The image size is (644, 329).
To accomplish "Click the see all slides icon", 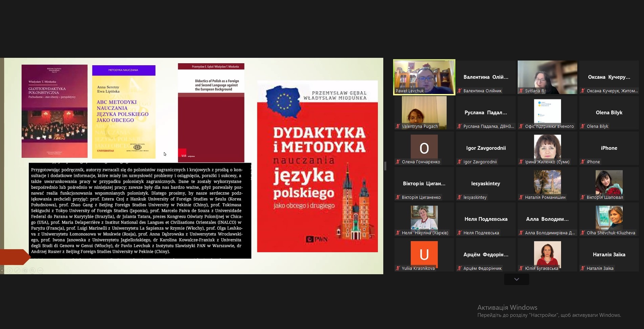I will point(25,270).
